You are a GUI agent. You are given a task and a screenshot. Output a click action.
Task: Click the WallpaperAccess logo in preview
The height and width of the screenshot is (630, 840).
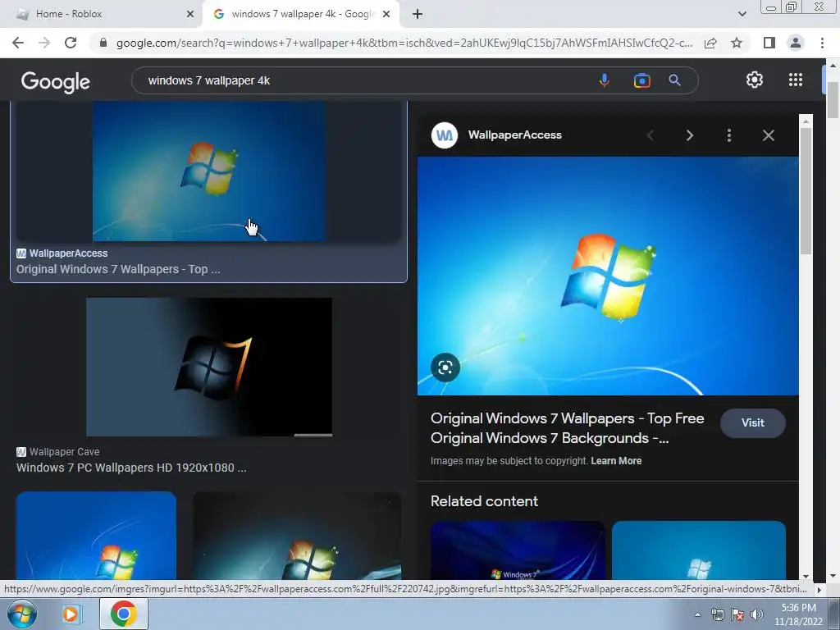click(444, 135)
